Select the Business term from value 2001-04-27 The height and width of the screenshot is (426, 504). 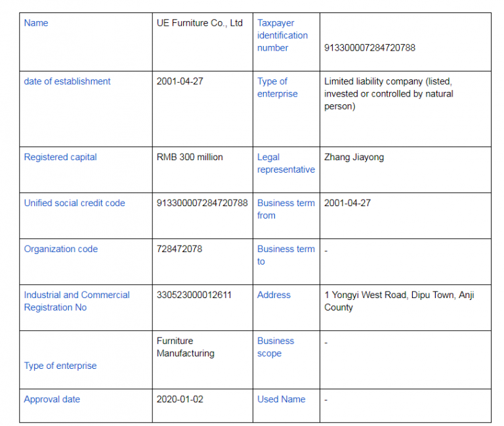pos(347,203)
